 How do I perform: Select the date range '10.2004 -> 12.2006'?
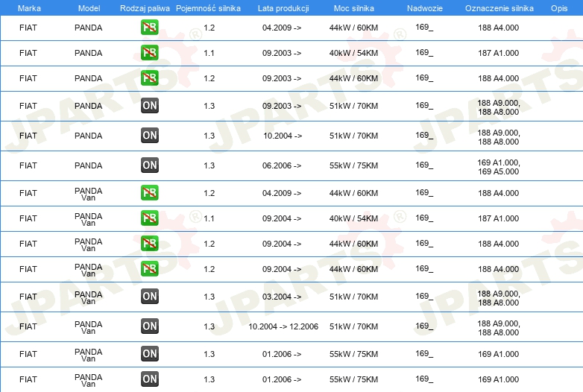click(283, 326)
